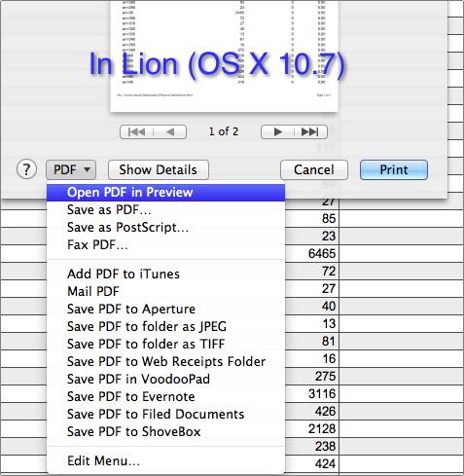Open print help question mark
The image size is (464, 476).
pyautogui.click(x=26, y=169)
